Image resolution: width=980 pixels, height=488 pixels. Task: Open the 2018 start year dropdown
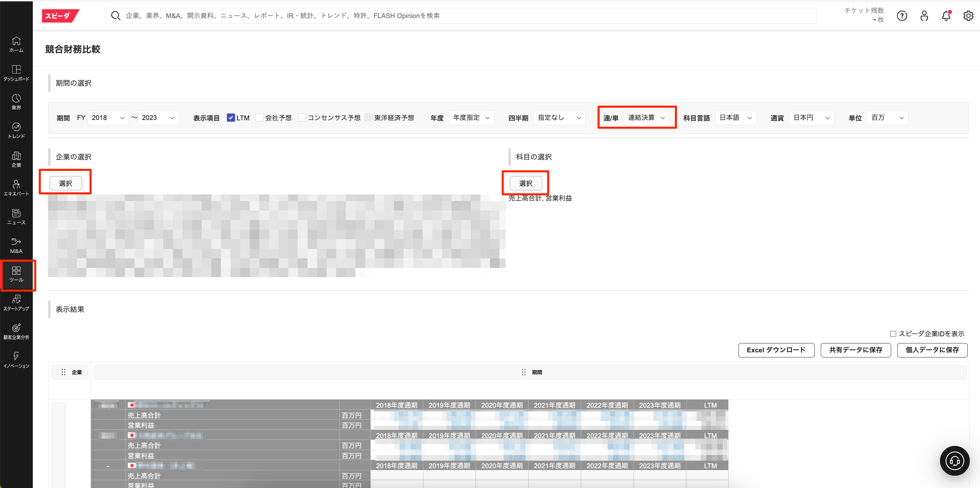pyautogui.click(x=108, y=118)
